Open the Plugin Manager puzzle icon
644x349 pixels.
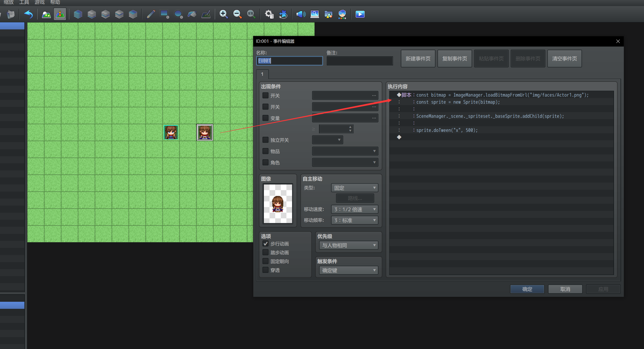coord(283,14)
